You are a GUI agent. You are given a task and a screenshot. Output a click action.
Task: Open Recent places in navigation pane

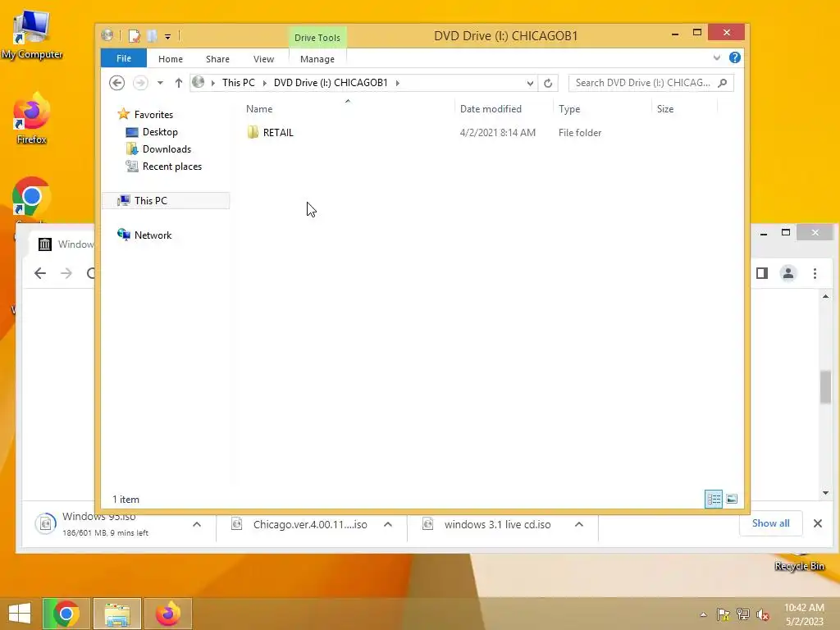click(172, 166)
